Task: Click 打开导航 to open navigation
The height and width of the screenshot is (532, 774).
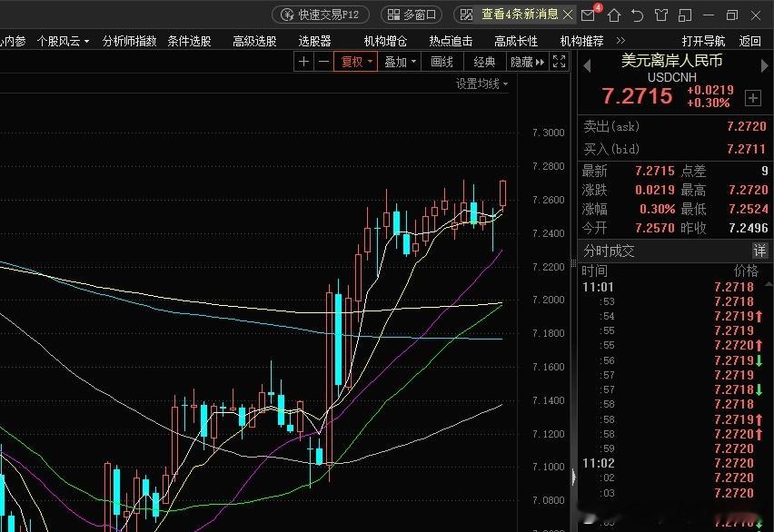Action: pos(703,41)
